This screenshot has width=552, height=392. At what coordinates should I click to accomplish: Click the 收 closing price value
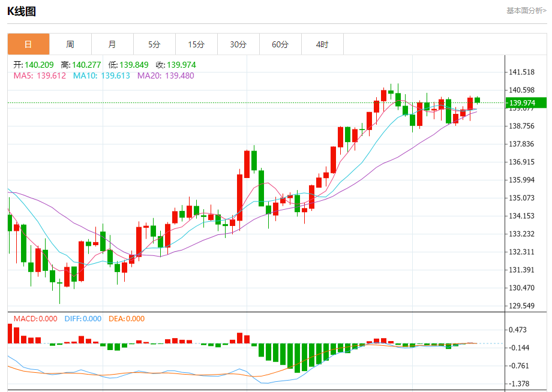181,65
